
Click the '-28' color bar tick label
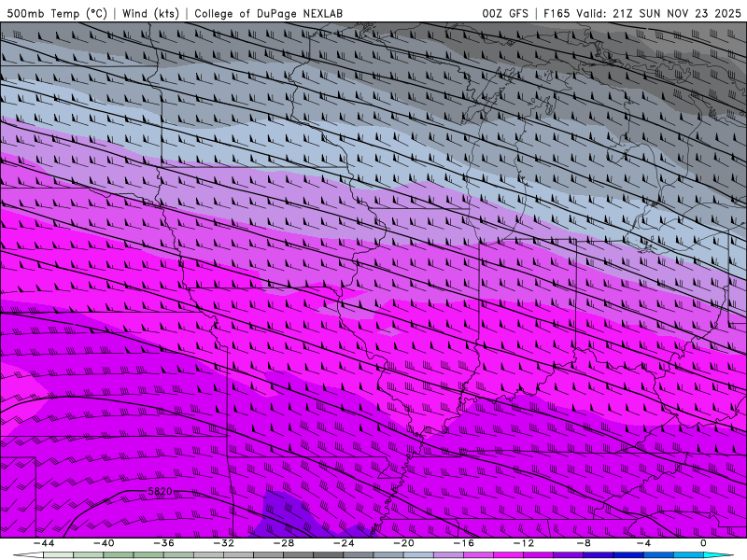pyautogui.click(x=284, y=543)
